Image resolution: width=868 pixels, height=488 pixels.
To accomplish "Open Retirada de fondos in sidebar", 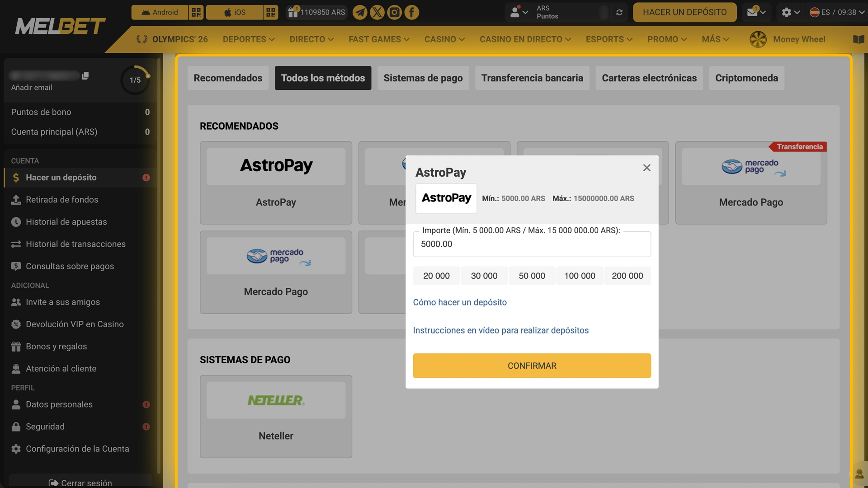I will tap(62, 199).
